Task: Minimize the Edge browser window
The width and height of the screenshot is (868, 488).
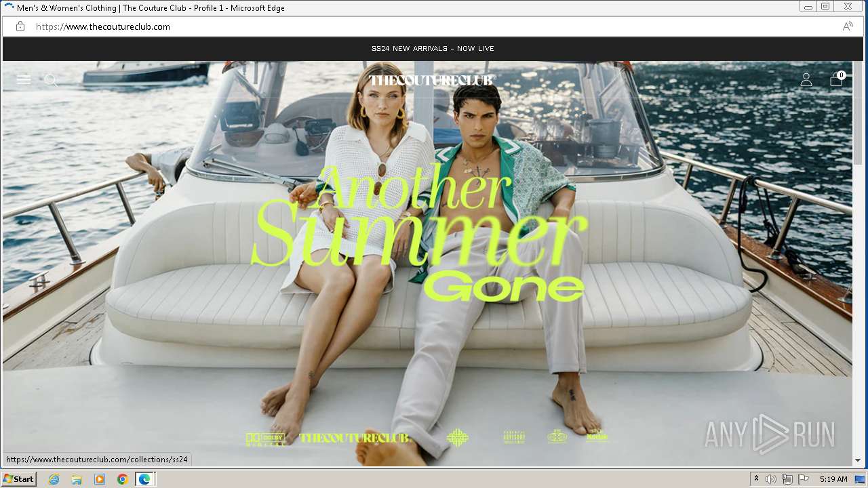Action: 808,7
